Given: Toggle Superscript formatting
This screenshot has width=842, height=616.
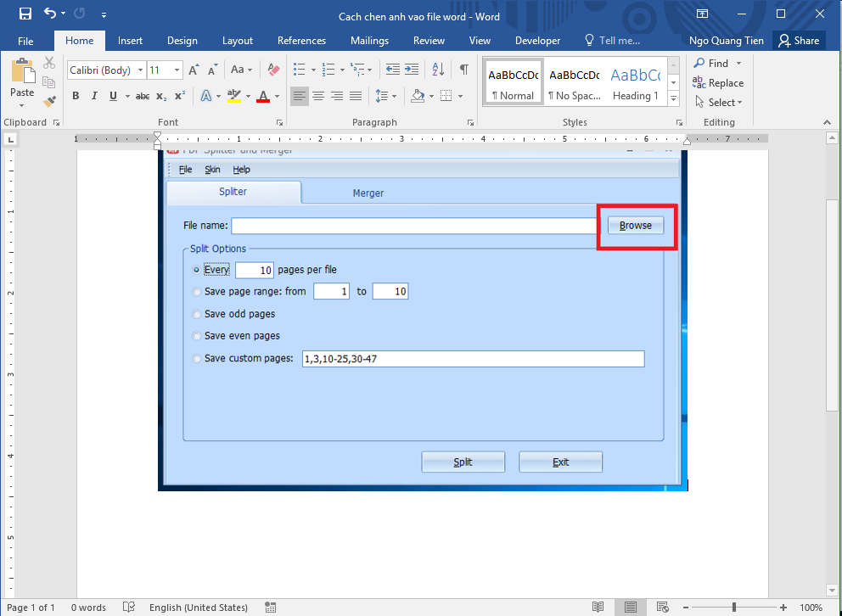Looking at the screenshot, I should click(180, 96).
